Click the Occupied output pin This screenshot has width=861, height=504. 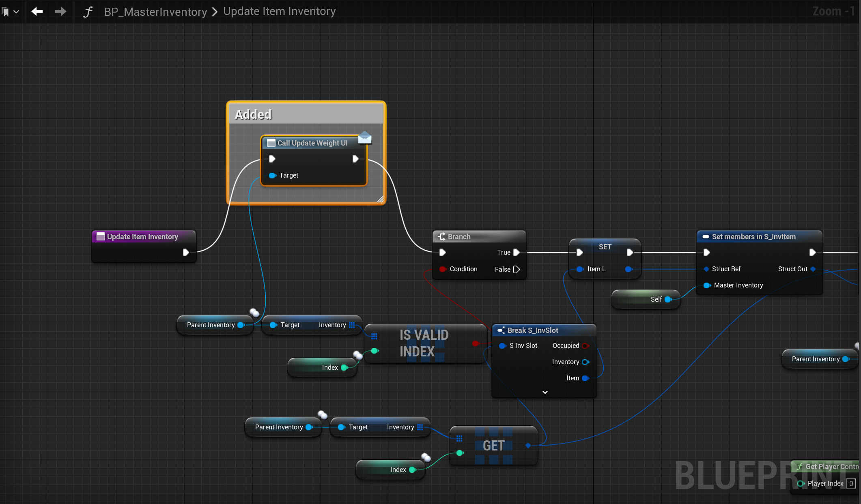[x=585, y=345]
